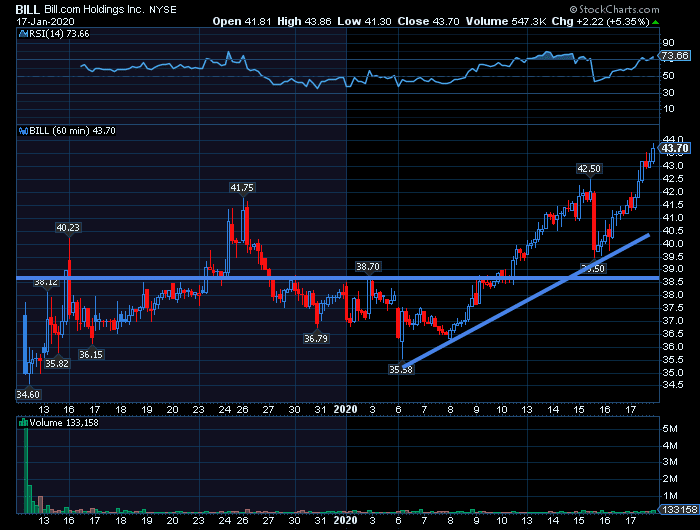Click the 35.58 low price label
The height and width of the screenshot is (530, 700).
401,369
